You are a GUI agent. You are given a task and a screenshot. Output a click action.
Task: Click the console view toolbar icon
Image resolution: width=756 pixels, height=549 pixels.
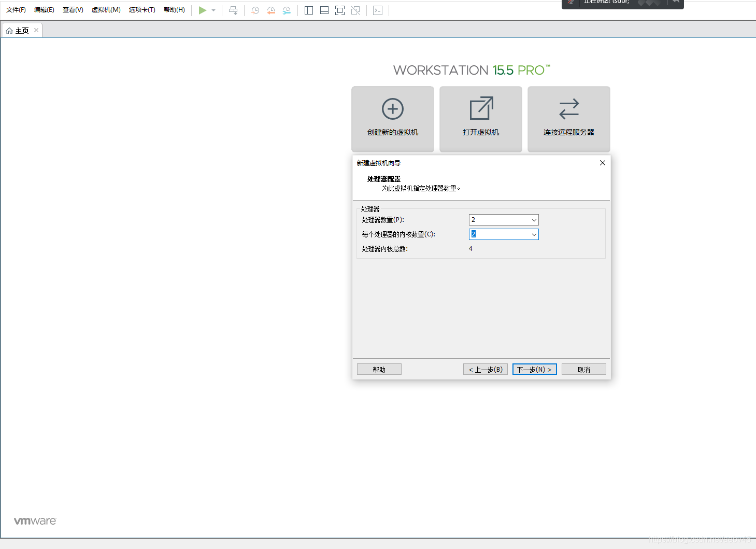click(x=378, y=10)
